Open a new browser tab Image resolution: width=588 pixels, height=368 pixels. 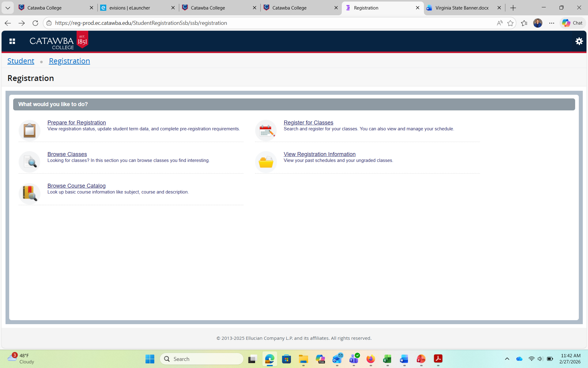[513, 8]
